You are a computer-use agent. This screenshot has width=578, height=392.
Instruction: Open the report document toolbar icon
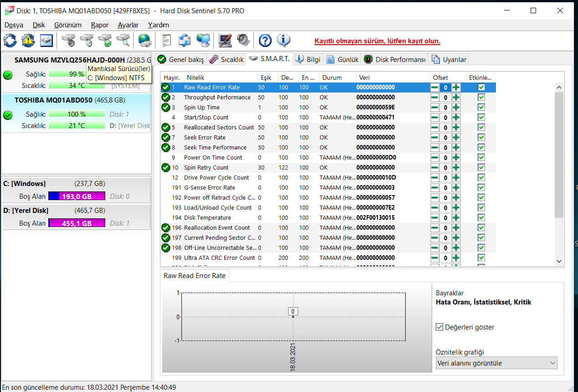[x=167, y=41]
